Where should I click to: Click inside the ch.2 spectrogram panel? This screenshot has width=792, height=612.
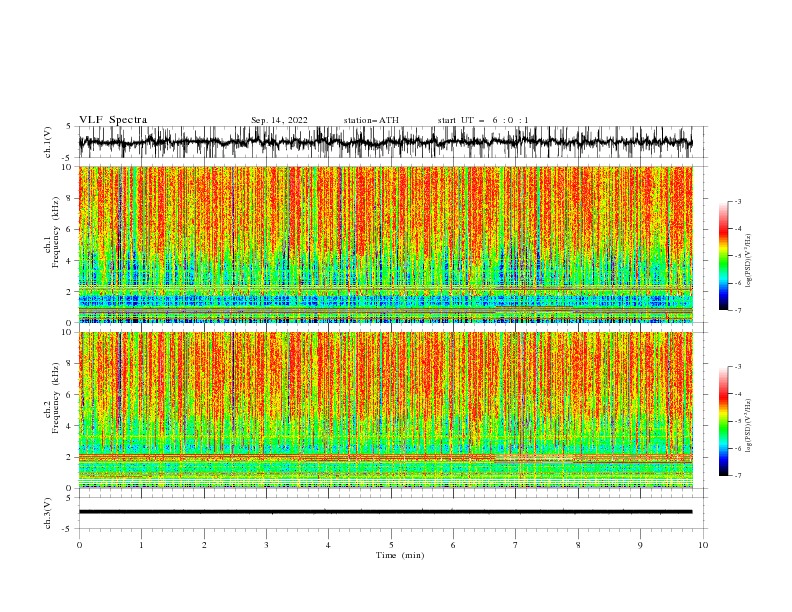[x=386, y=410]
